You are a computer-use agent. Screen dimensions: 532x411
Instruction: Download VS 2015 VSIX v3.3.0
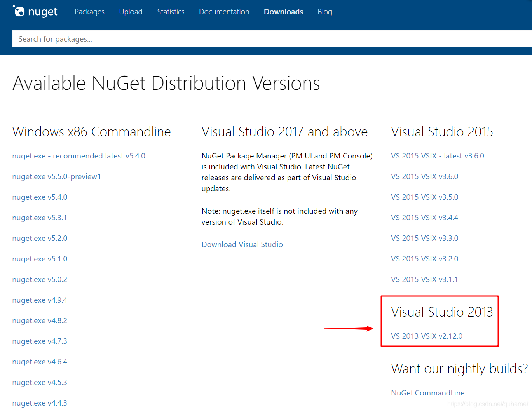[x=425, y=238]
